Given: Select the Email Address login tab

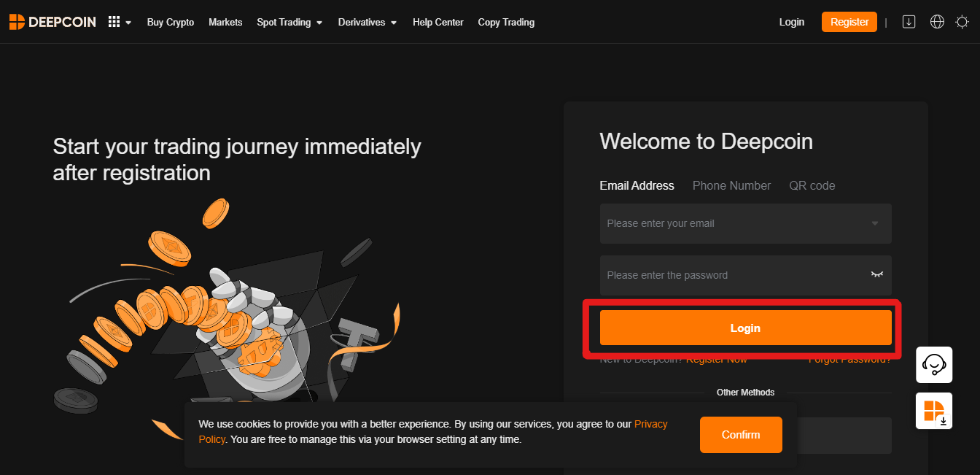Looking at the screenshot, I should click(637, 185).
